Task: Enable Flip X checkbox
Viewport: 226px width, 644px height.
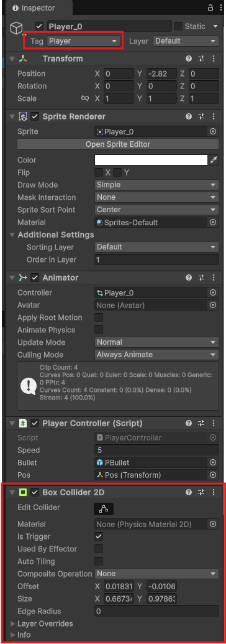Action: 99,172
